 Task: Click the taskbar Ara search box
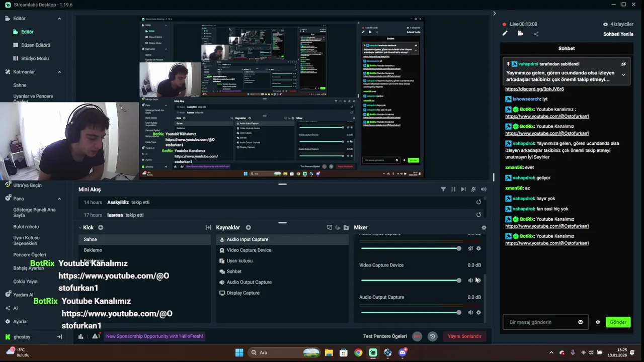[285, 352]
